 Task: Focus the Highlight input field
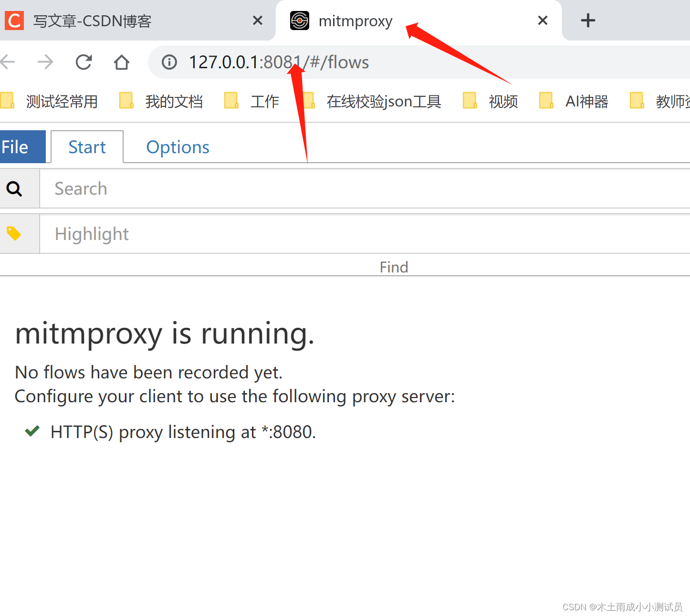tap(365, 234)
